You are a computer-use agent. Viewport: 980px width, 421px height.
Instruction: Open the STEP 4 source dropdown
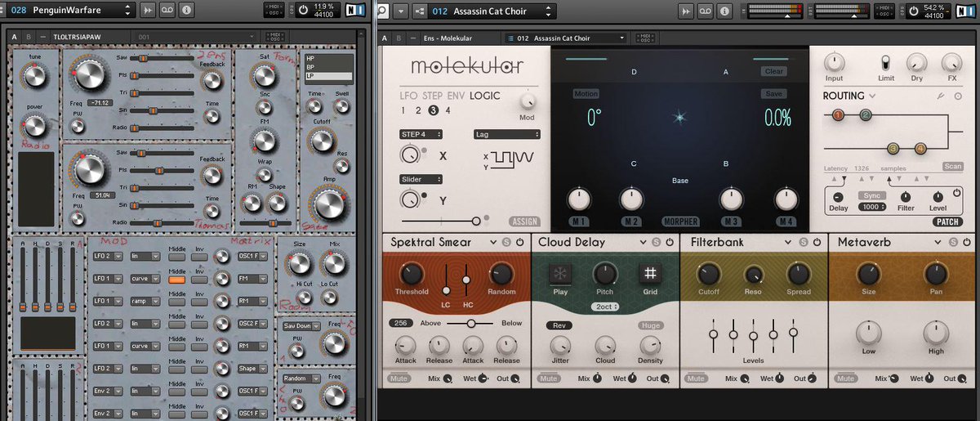click(x=421, y=134)
